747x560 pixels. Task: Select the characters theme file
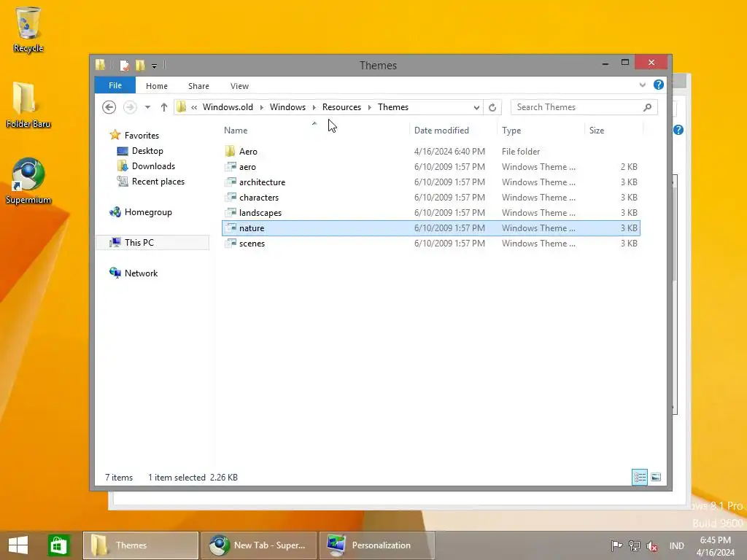coord(431,197)
